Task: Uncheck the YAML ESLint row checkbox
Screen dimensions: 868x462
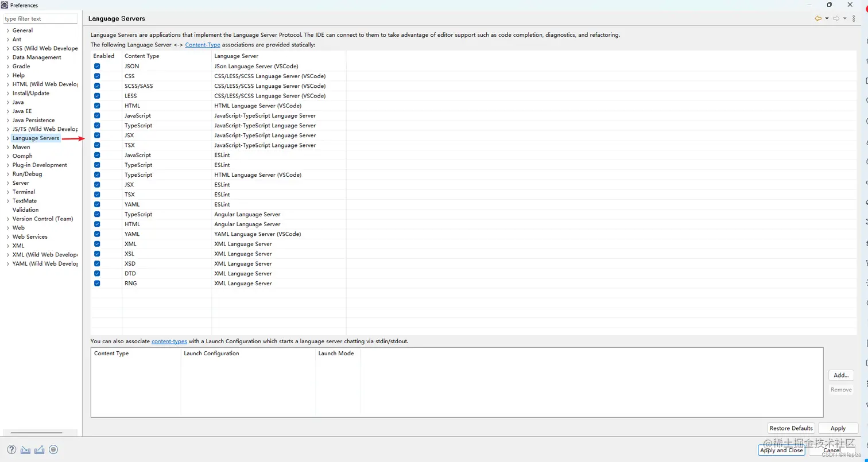Action: tap(97, 204)
